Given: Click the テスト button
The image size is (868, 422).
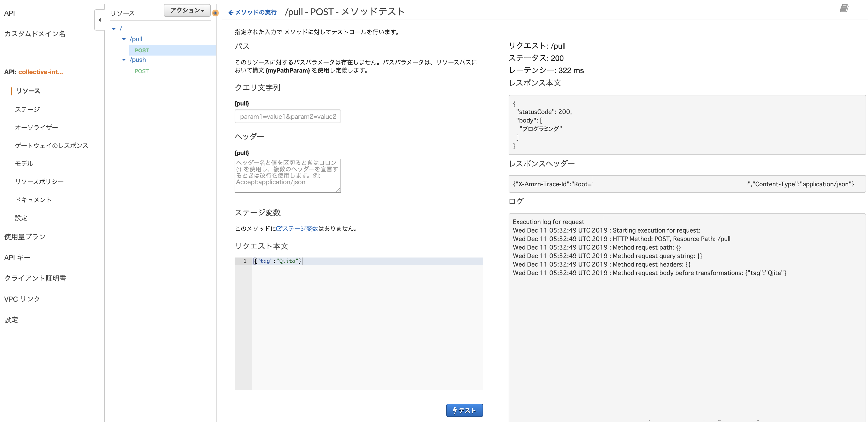Looking at the screenshot, I should pos(464,410).
